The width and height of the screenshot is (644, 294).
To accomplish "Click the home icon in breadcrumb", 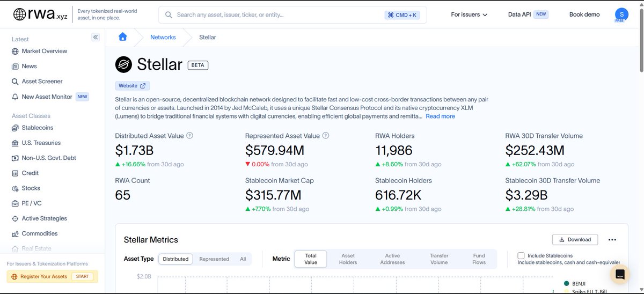I will pyautogui.click(x=123, y=37).
